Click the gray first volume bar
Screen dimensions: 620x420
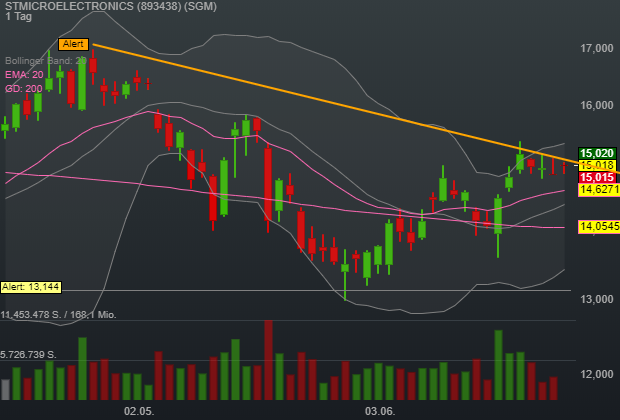click(6, 390)
